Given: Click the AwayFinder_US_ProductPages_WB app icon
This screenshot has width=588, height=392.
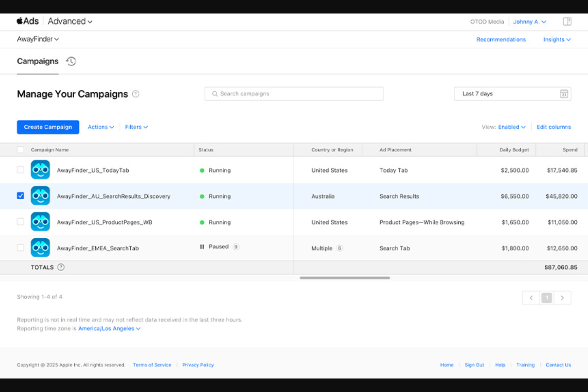Looking at the screenshot, I should [x=41, y=222].
